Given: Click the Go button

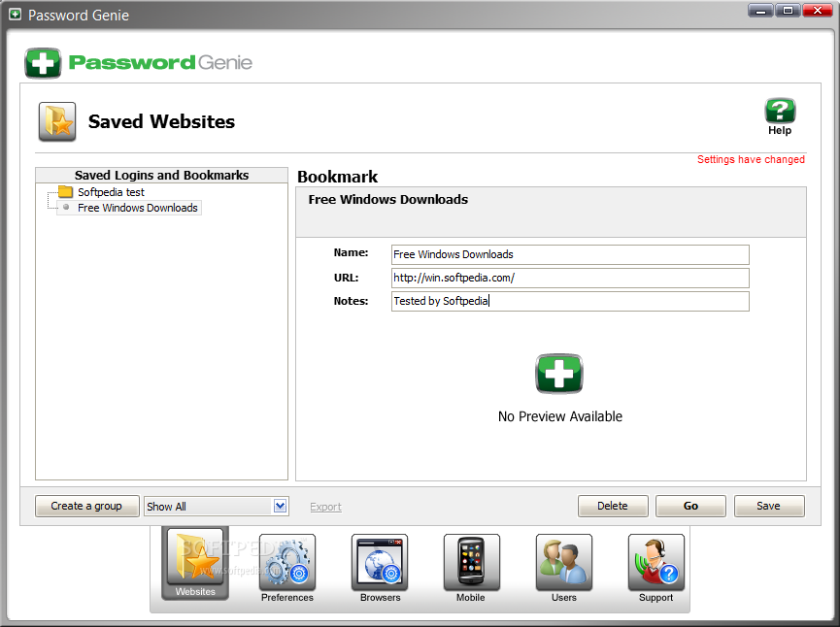Looking at the screenshot, I should click(x=690, y=506).
